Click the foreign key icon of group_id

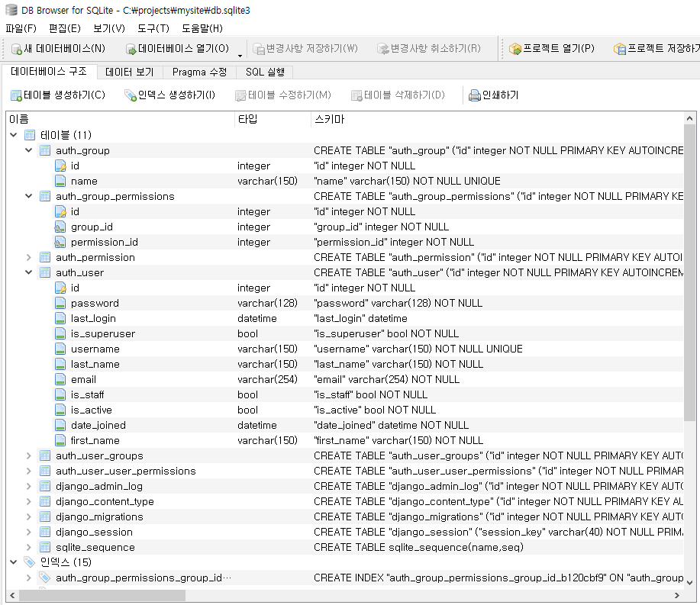60,227
